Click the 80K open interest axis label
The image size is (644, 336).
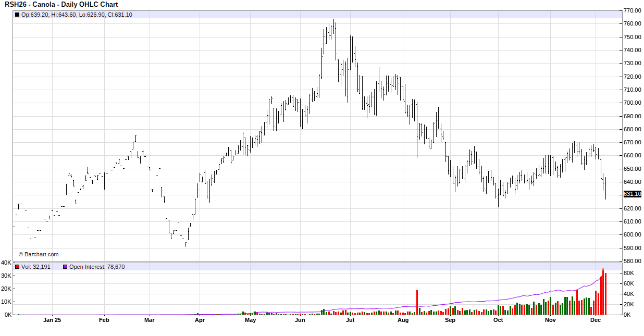point(628,273)
